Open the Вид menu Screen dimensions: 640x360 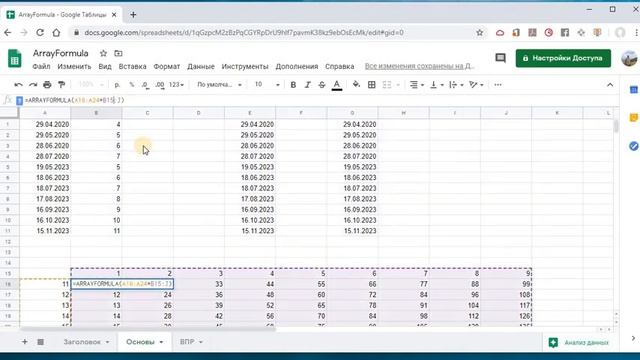105,67
